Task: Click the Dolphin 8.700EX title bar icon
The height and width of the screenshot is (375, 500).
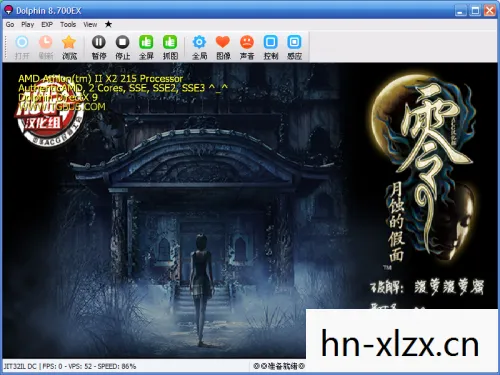Action: (8, 10)
